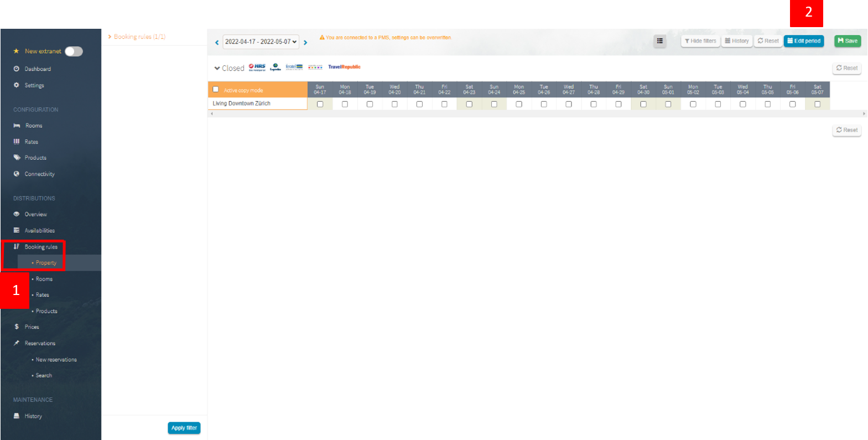Check Closed for Sat 05-07
This screenshot has width=868, height=440.
[x=817, y=104]
